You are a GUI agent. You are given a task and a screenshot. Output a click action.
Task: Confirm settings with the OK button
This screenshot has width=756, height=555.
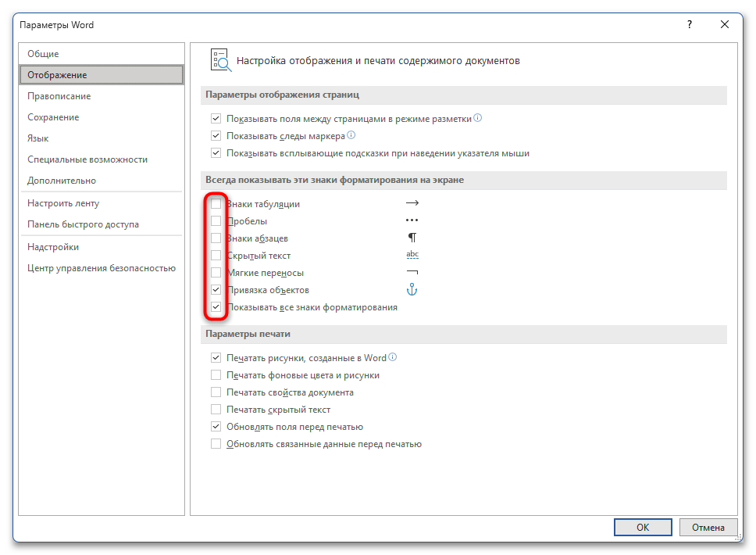point(643,528)
